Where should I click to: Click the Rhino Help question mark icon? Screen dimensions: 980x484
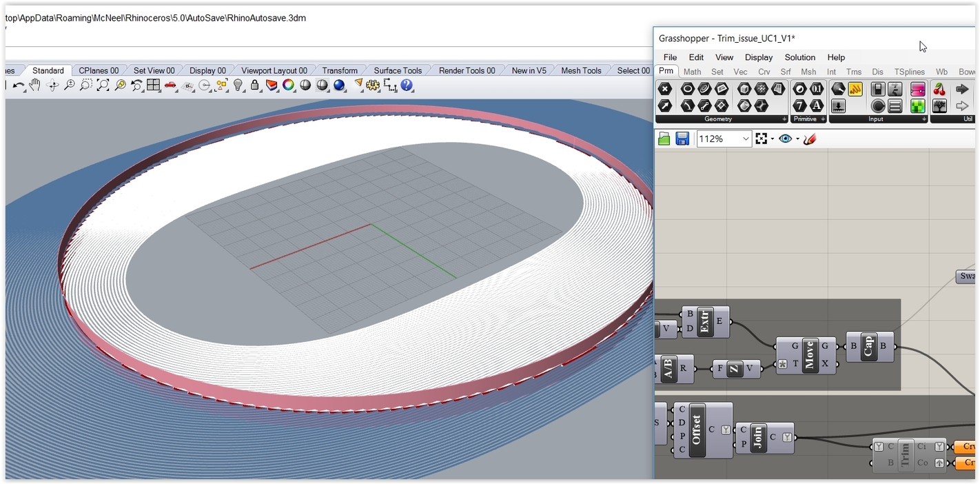coord(407,85)
